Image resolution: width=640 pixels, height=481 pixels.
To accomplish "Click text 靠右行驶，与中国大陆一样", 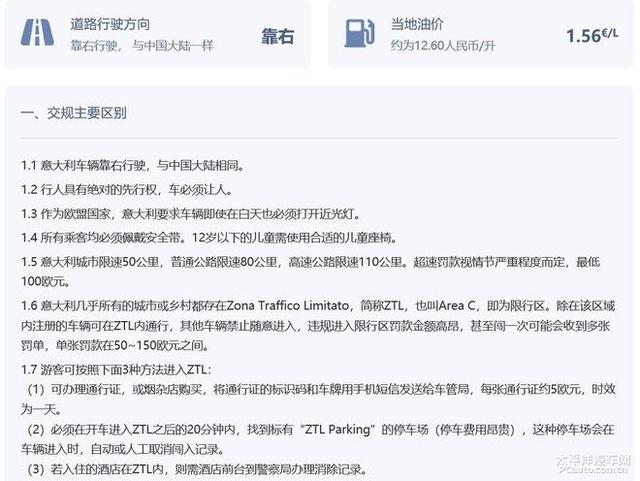I will point(142,45).
